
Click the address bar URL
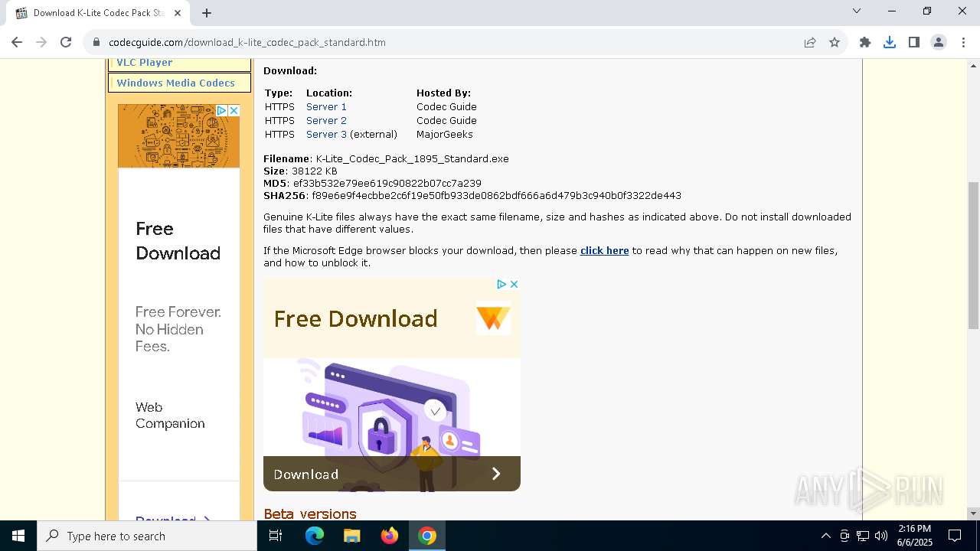click(x=247, y=42)
